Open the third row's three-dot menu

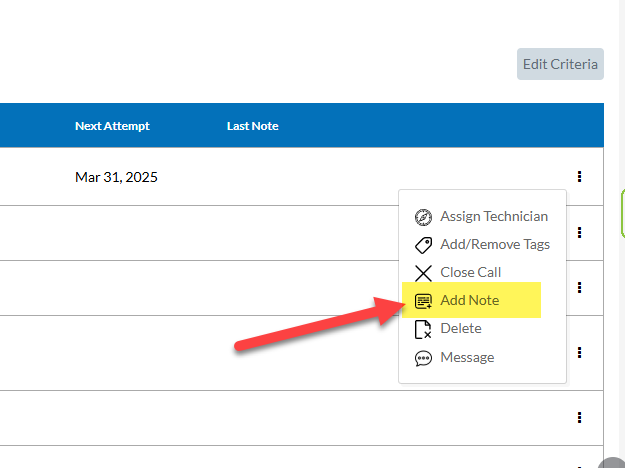(580, 288)
